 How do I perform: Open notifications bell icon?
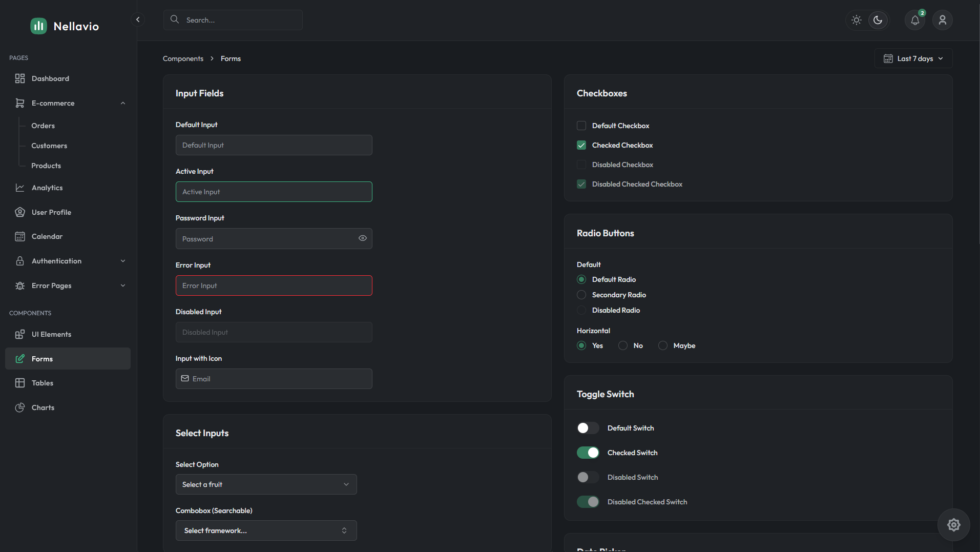[915, 20]
